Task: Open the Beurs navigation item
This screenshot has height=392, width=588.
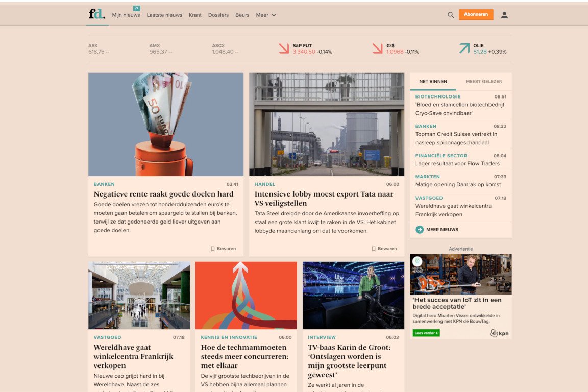Action: (242, 15)
